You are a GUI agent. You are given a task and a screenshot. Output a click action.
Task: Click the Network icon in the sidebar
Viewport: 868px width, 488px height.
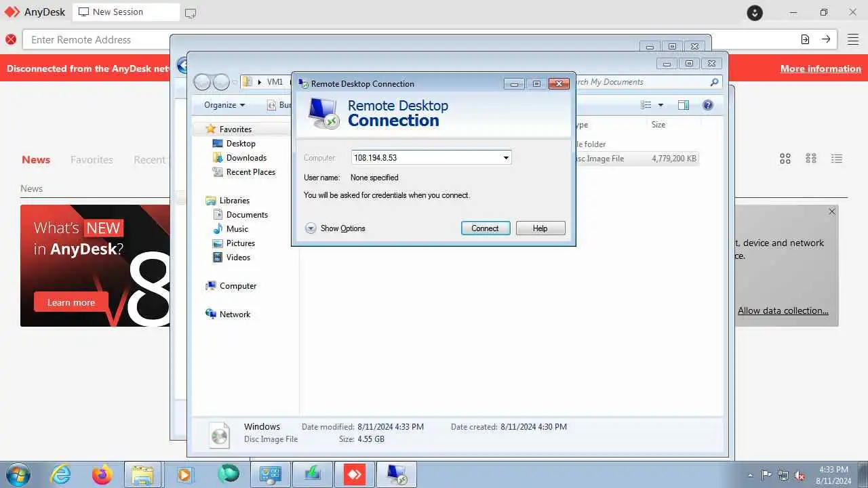click(x=211, y=314)
